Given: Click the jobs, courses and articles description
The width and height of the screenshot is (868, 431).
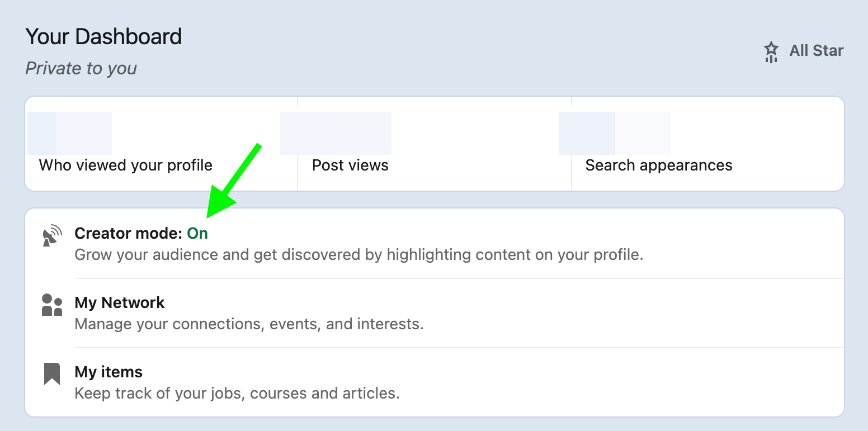Looking at the screenshot, I should [237, 394].
